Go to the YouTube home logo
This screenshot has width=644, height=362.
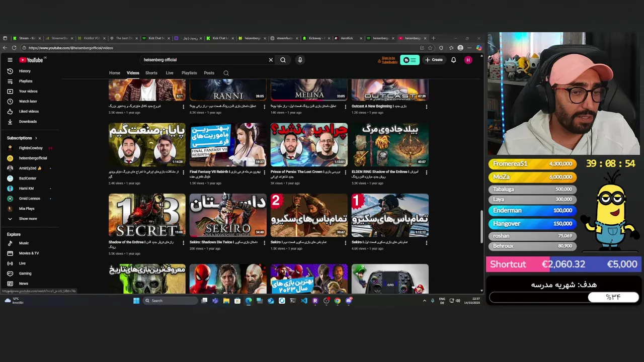31,60
